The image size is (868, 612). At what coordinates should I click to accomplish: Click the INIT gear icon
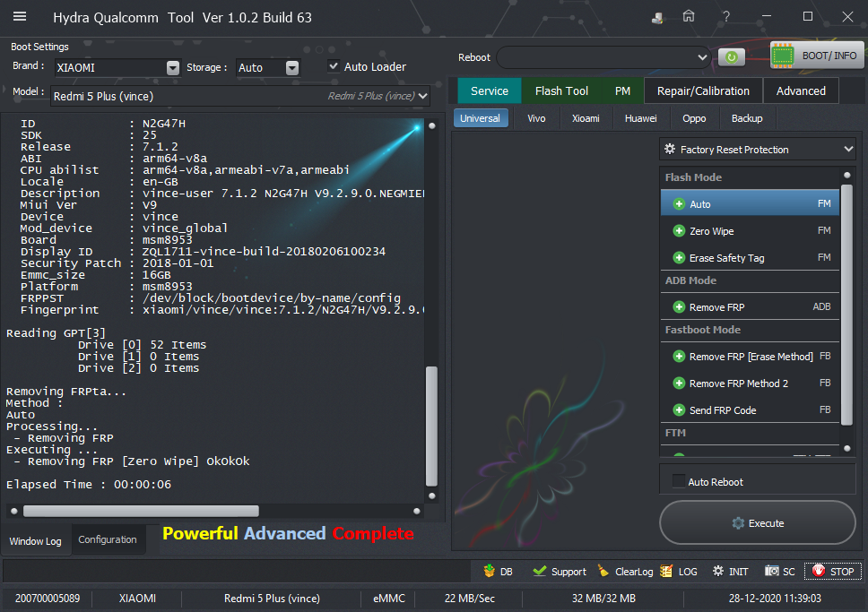click(x=718, y=571)
